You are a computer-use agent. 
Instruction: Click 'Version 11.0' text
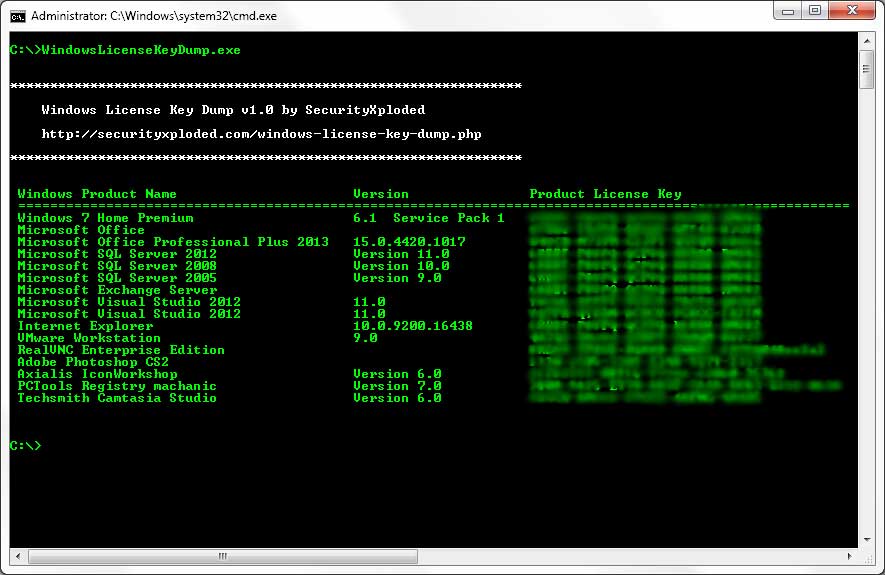pyautogui.click(x=401, y=254)
